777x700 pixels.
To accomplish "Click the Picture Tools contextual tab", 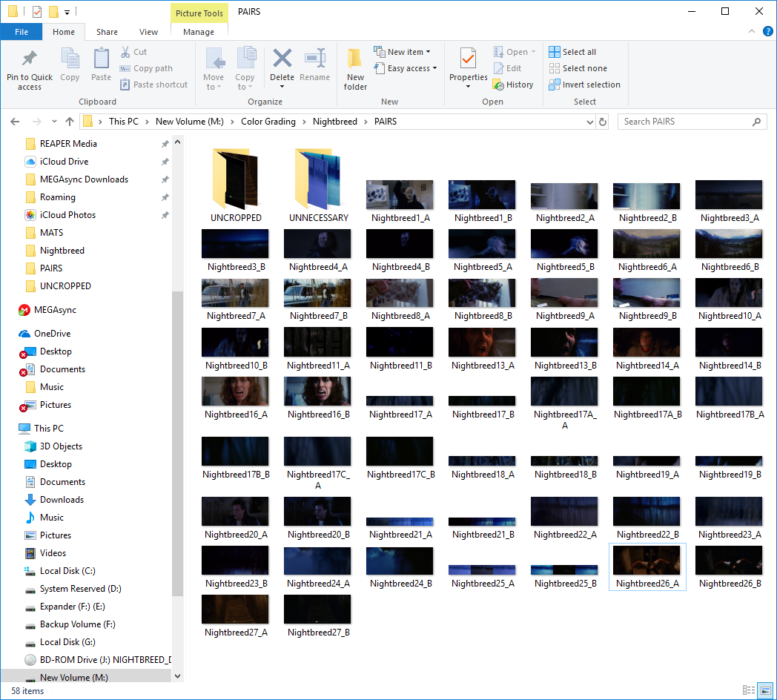I will tap(199, 13).
